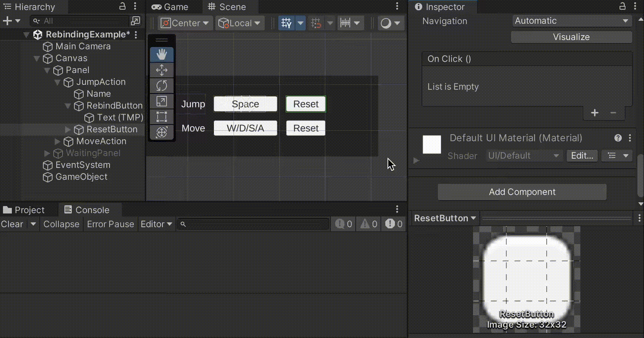Toggle grid snapping icon in Scene toolbar
The image size is (644, 338).
(316, 23)
